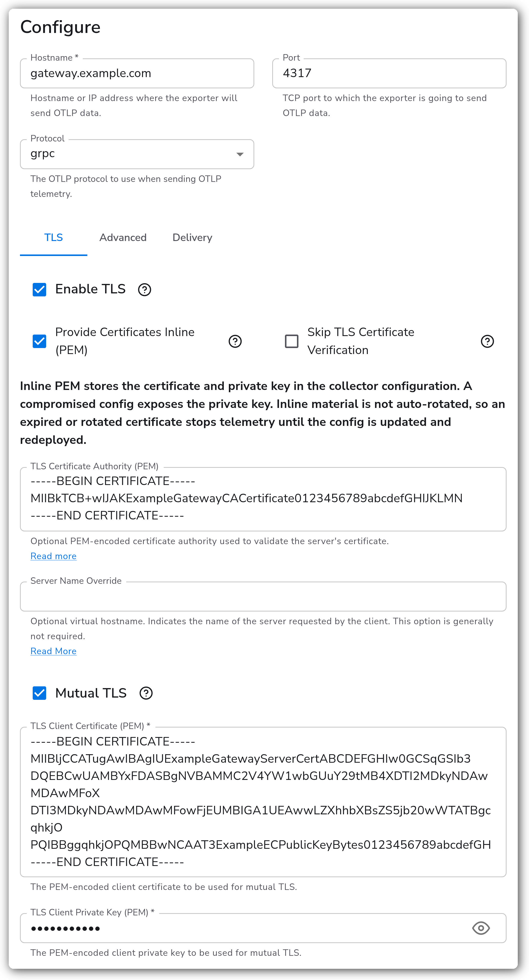Viewport: 529px width, 980px height.
Task: Click the Port field showing 4317
Action: pyautogui.click(x=389, y=73)
